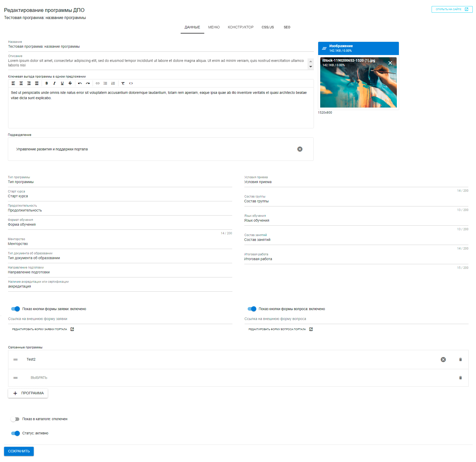
Task: Clear the Test2 linked program
Action: (x=443, y=360)
